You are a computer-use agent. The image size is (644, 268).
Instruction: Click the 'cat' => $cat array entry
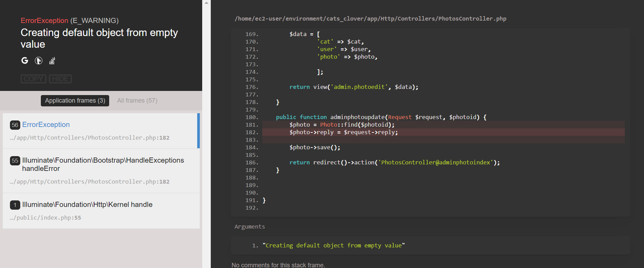click(x=340, y=42)
